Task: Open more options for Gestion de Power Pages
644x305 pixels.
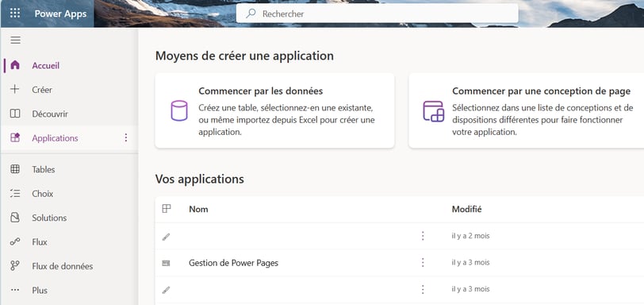Action: point(423,262)
